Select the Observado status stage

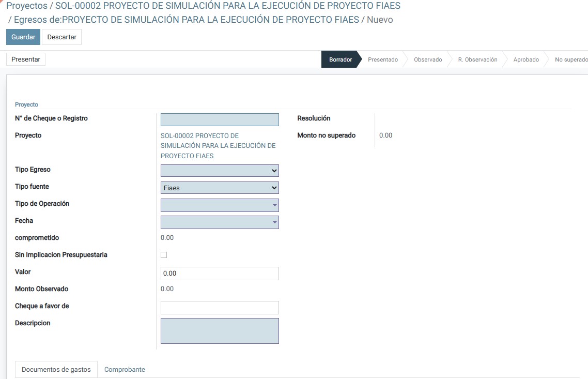click(428, 59)
